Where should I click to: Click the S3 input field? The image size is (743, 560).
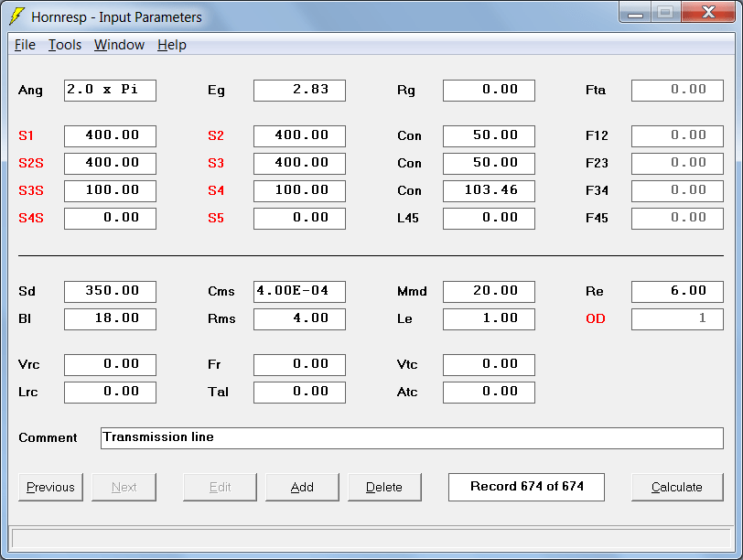point(299,164)
